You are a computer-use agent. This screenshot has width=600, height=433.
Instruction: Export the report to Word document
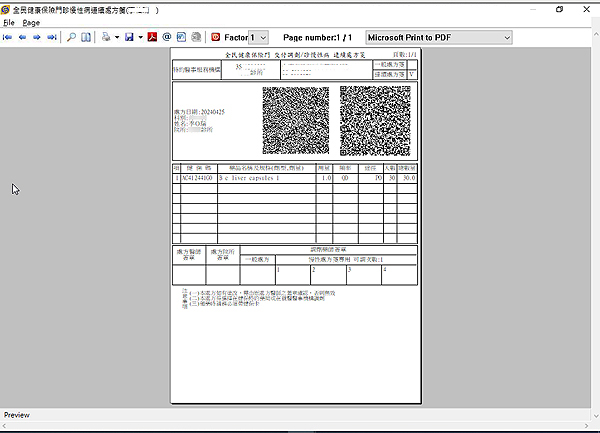(182, 37)
